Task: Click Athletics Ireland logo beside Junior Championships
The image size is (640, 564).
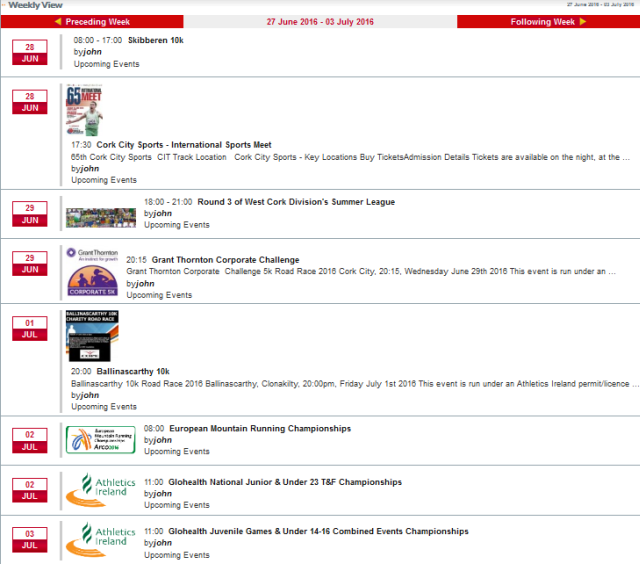Action: (x=101, y=490)
